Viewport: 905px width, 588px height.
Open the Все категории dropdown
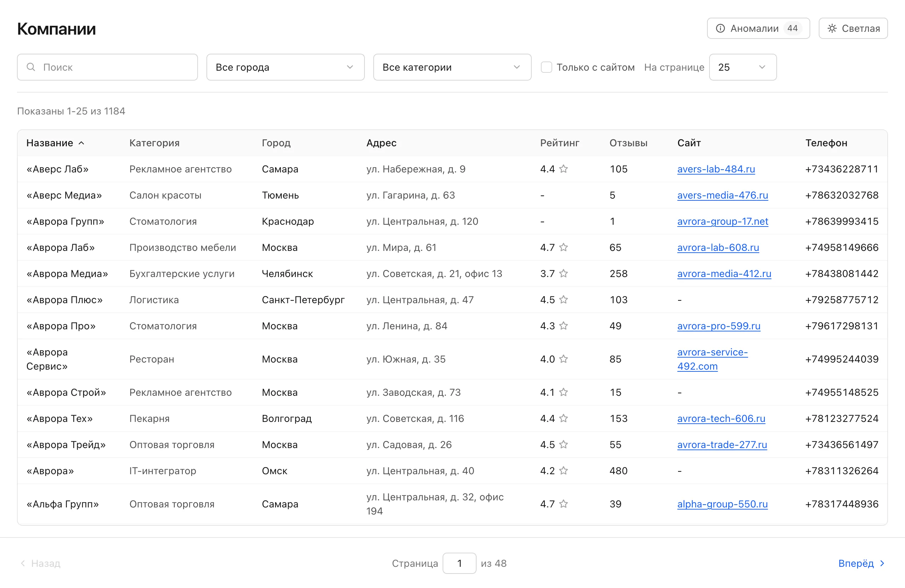point(452,67)
